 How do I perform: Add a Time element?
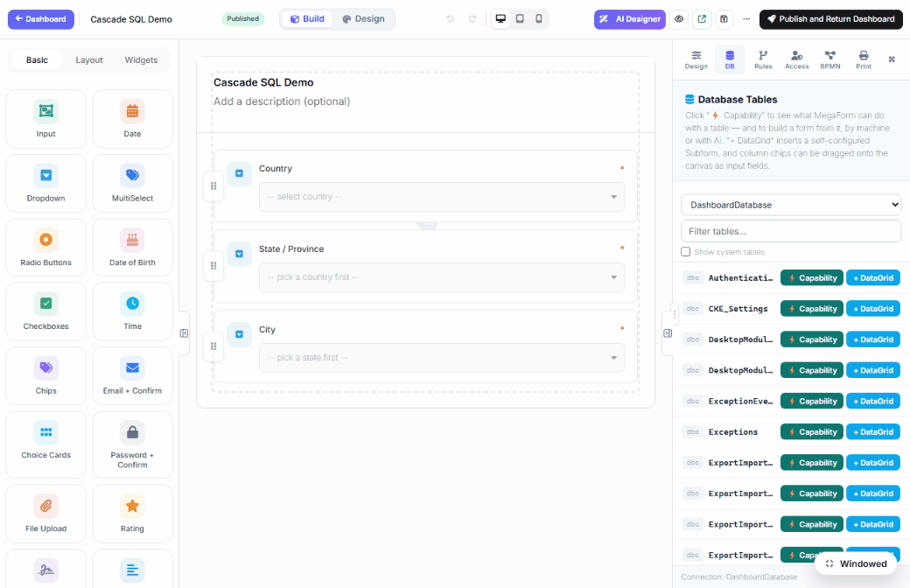132,311
